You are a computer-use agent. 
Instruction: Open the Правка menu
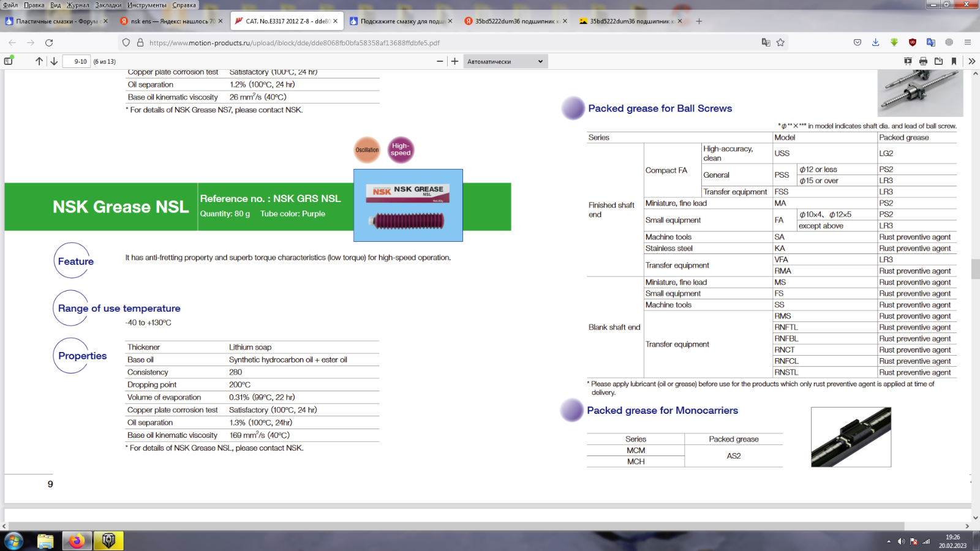34,5
